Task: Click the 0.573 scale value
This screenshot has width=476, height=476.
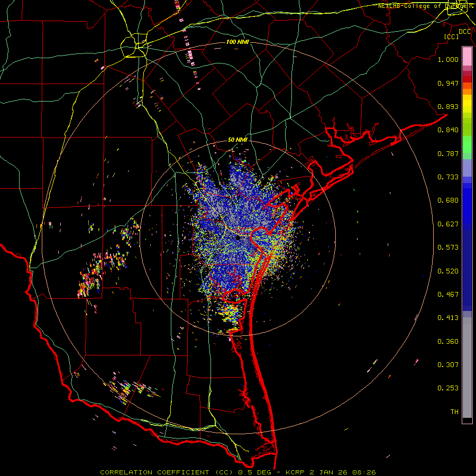Action: 448,248
